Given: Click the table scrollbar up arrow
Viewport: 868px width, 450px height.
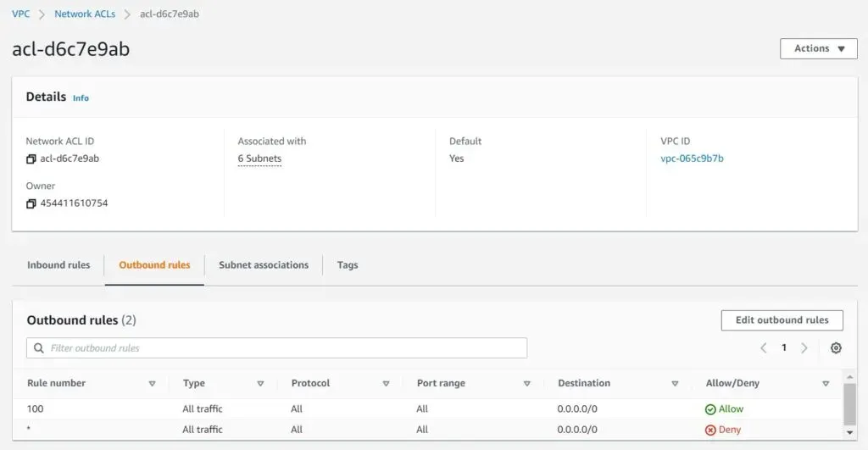Looking at the screenshot, I should [x=849, y=376].
